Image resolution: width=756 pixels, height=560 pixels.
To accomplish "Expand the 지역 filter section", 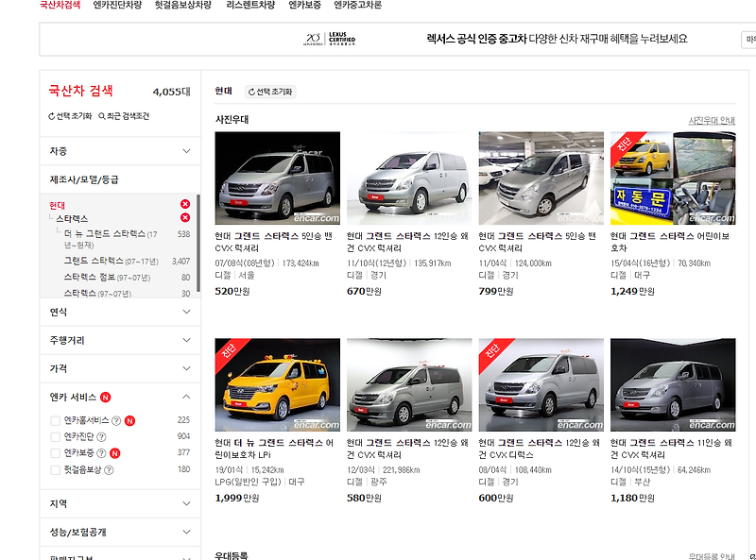I will coord(120,503).
